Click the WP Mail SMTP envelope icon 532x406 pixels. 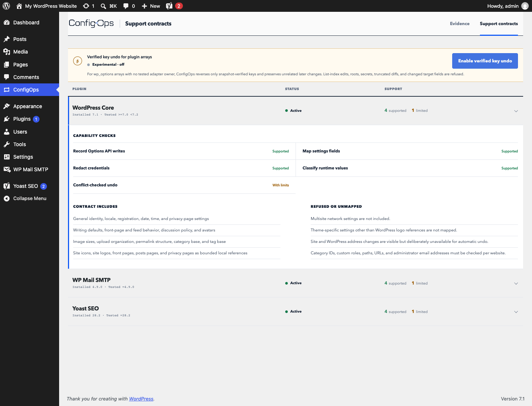(x=7, y=169)
